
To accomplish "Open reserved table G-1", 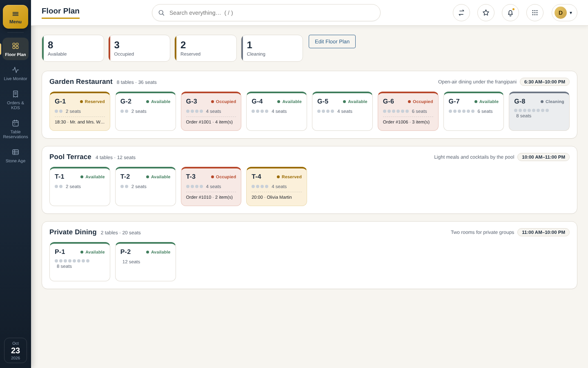I will point(80,111).
